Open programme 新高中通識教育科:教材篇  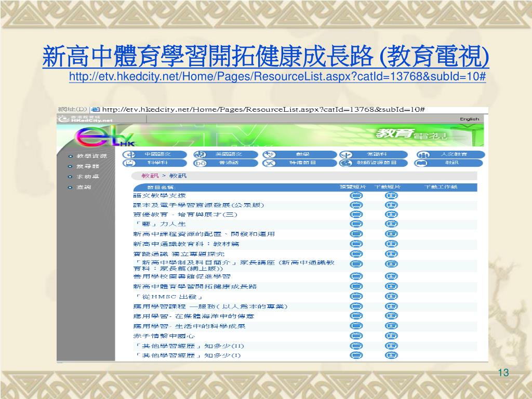186,244
